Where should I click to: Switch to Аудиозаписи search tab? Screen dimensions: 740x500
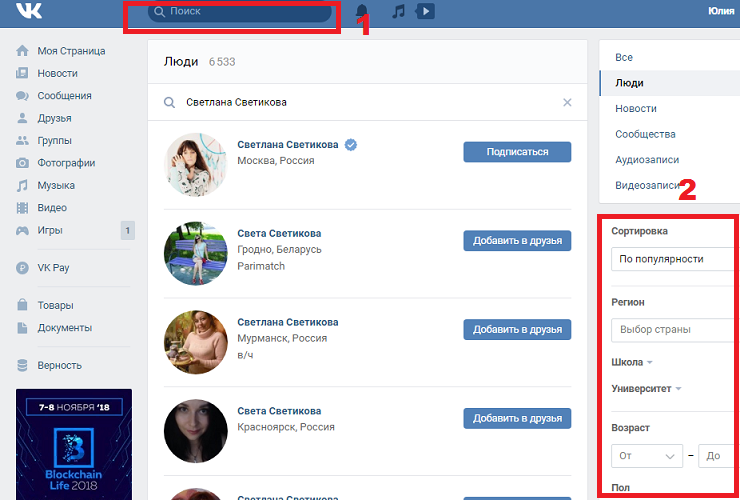point(647,160)
